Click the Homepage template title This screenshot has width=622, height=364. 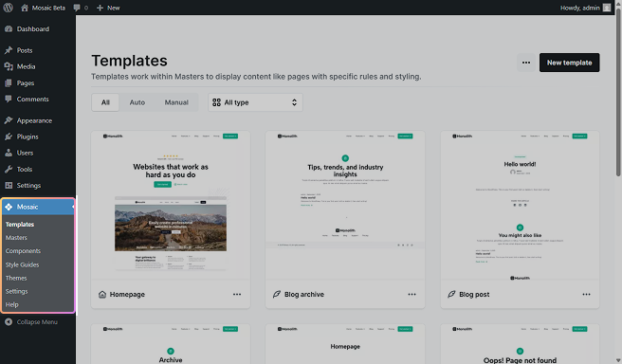127,295
